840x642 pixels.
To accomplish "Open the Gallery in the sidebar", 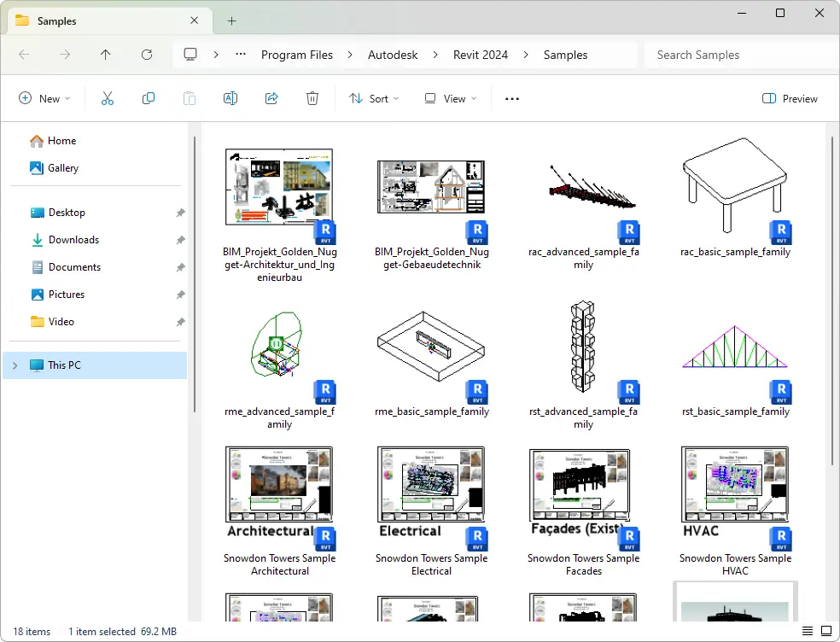I will (x=62, y=168).
